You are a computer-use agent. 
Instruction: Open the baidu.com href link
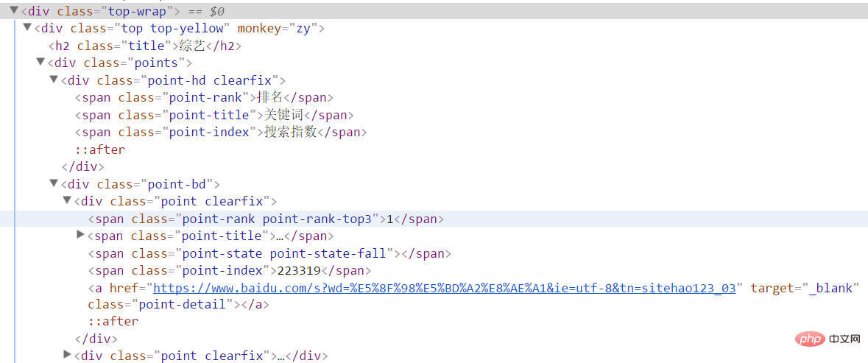pyautogui.click(x=445, y=289)
